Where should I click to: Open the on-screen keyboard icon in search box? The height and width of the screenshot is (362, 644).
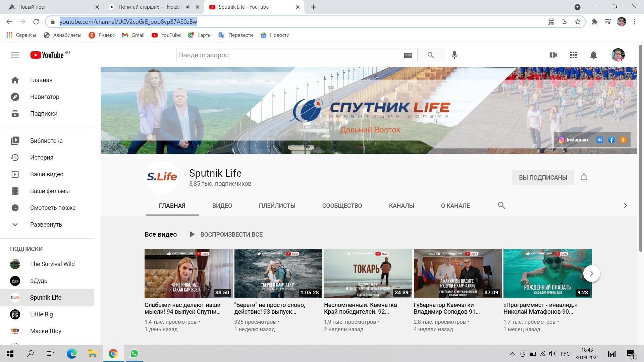[408, 55]
